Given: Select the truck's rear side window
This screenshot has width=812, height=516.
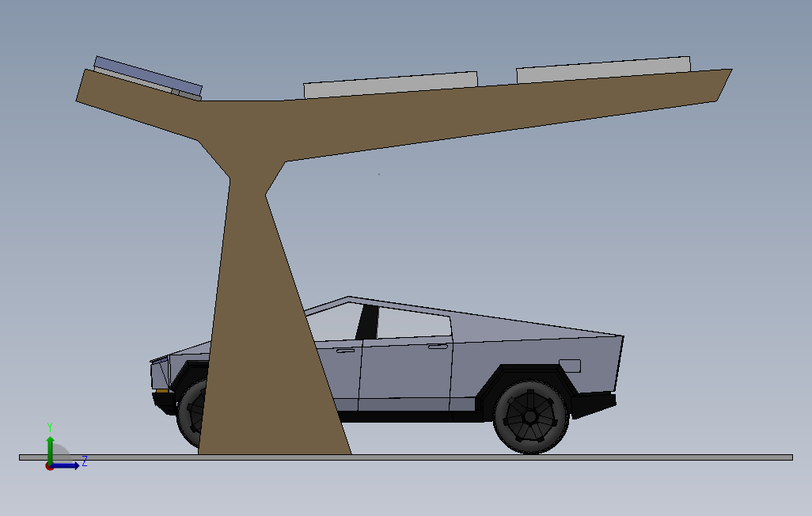Looking at the screenshot, I should tap(413, 323).
